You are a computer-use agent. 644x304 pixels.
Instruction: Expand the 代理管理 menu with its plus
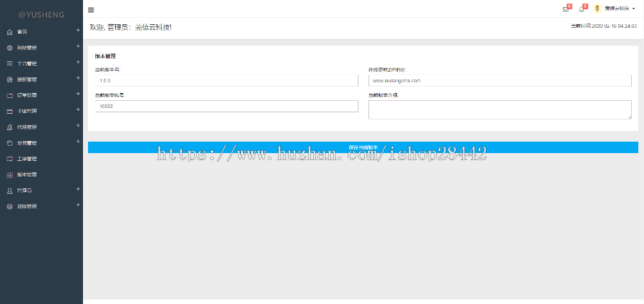click(78, 126)
